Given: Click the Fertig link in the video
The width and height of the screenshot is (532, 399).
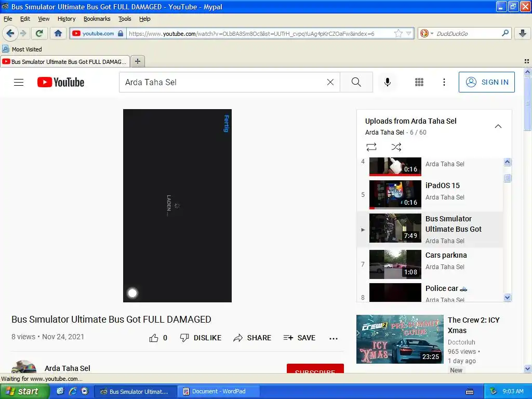Looking at the screenshot, I should [227, 124].
